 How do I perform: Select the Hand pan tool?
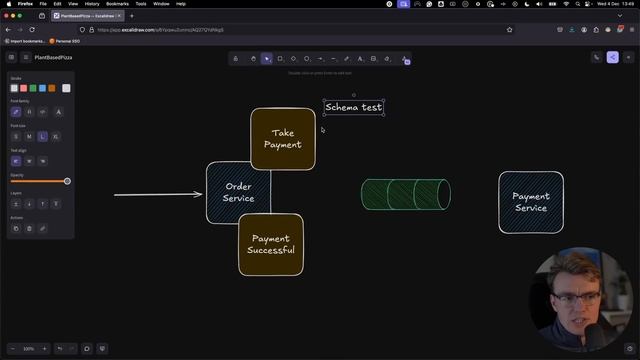(x=253, y=59)
